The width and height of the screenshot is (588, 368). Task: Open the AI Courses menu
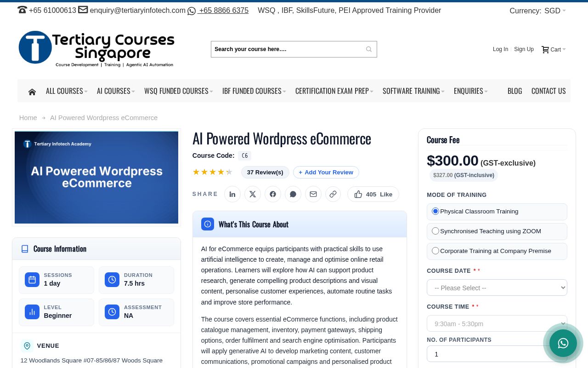[116, 91]
